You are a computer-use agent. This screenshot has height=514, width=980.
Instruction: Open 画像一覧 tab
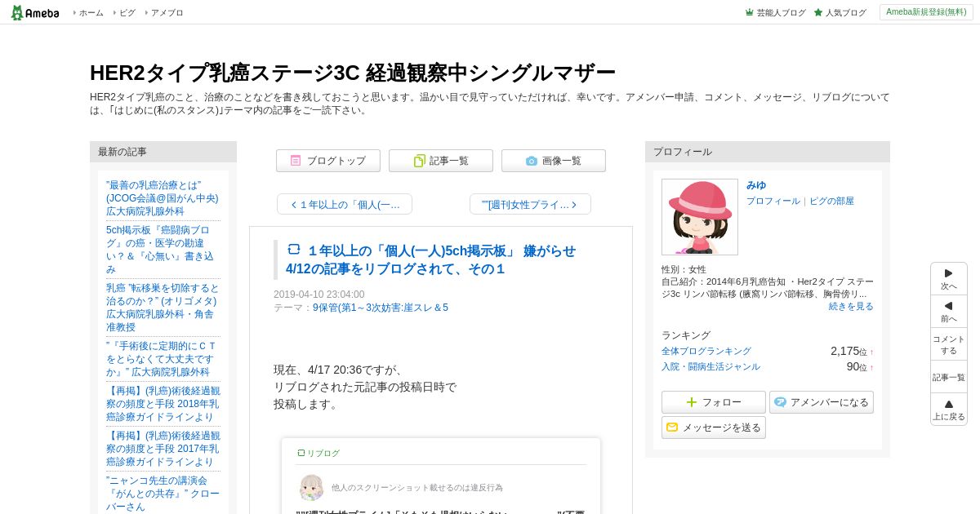(554, 161)
